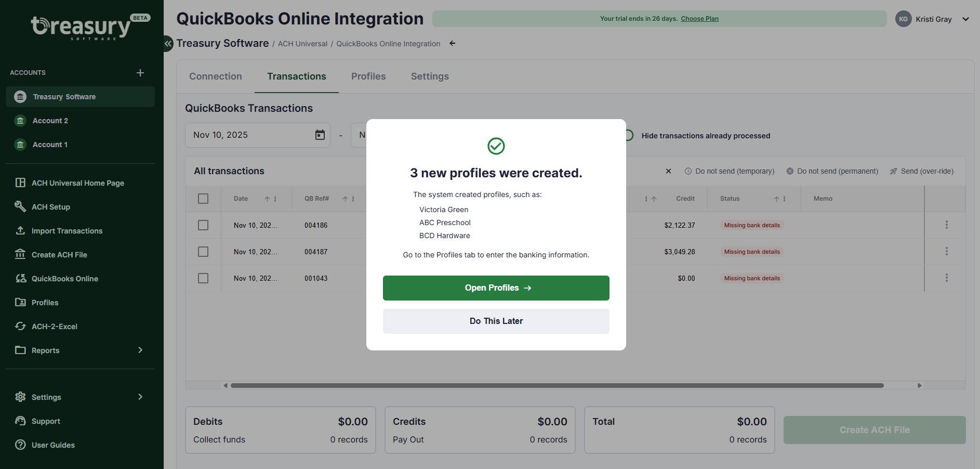The width and height of the screenshot is (980, 469).
Task: Click the Open Profiles button
Action: click(496, 288)
